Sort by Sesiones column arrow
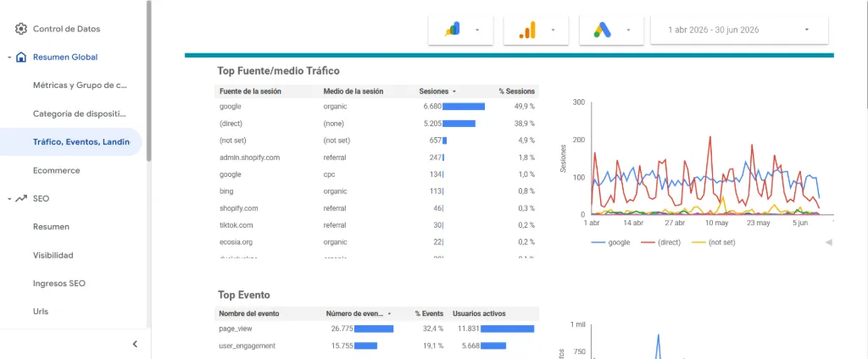The height and width of the screenshot is (359, 868). click(x=454, y=91)
